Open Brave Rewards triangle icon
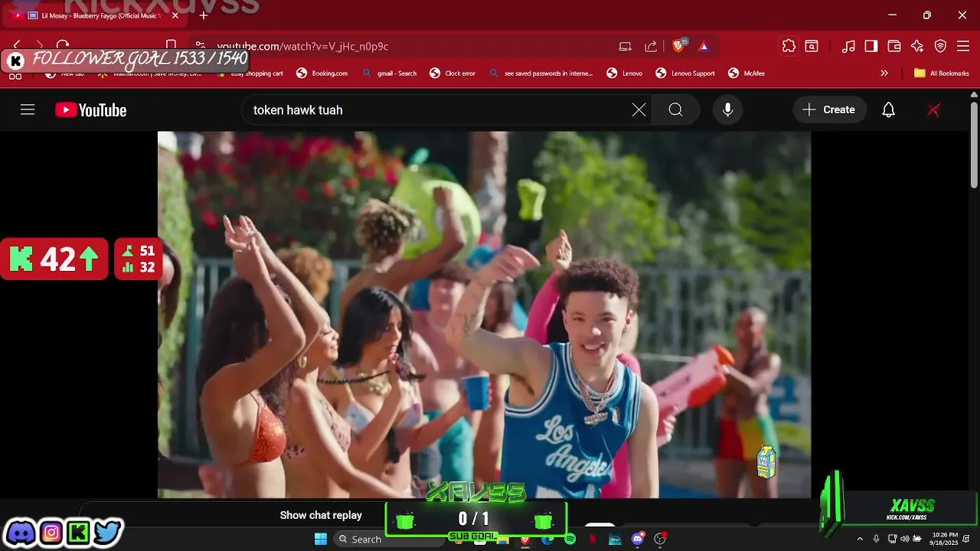The height and width of the screenshot is (551, 980). 704,46
